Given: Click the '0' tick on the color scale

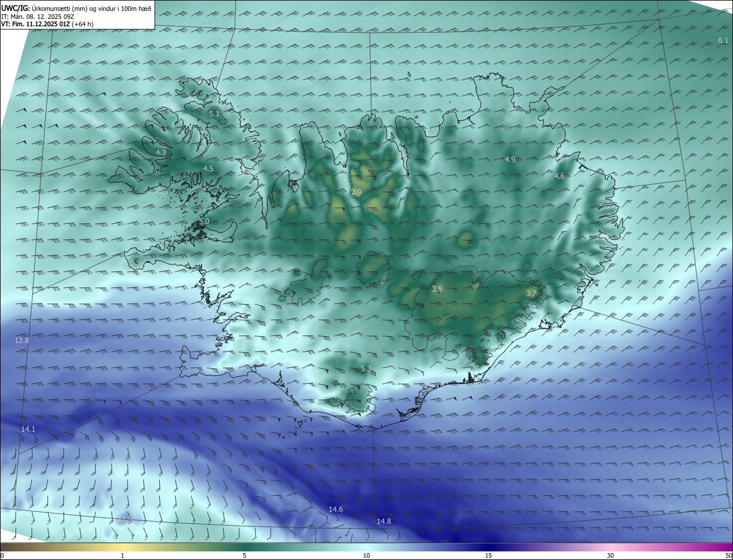Looking at the screenshot, I should (2, 555).
